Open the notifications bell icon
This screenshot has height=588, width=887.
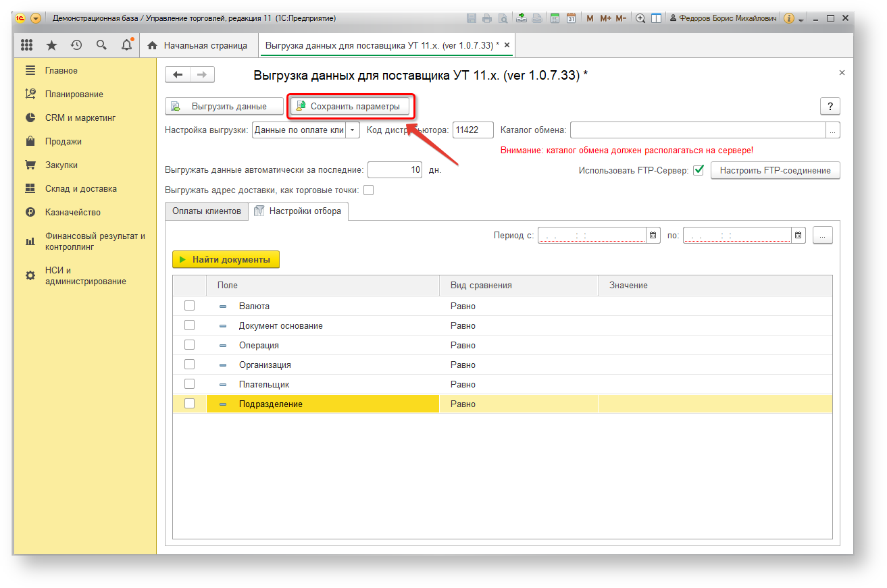pos(126,45)
